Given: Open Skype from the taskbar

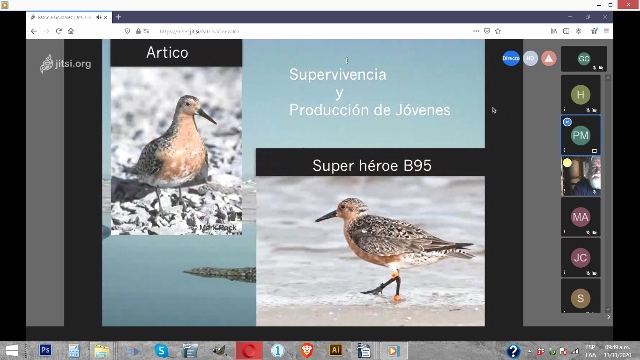Looking at the screenshot, I should click(x=162, y=351).
